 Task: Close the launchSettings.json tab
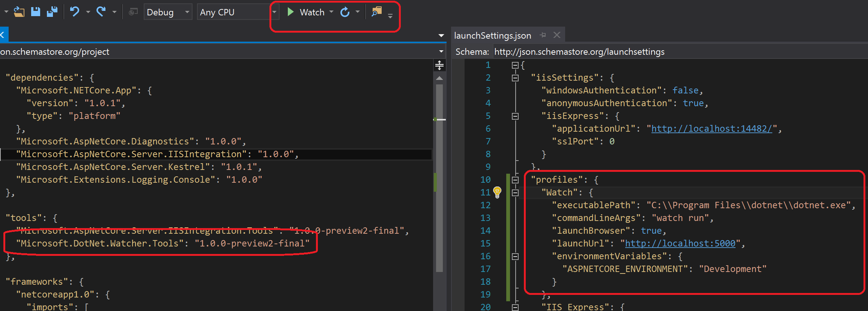tap(557, 35)
